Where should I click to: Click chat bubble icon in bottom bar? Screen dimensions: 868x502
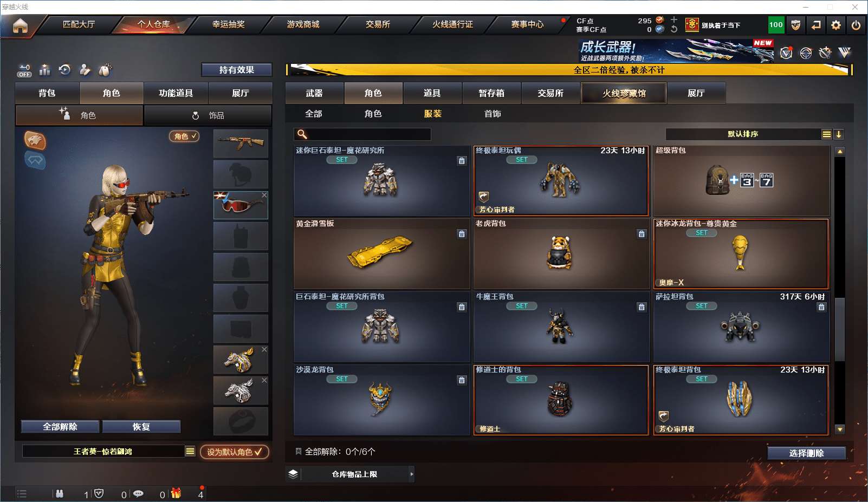tap(138, 493)
